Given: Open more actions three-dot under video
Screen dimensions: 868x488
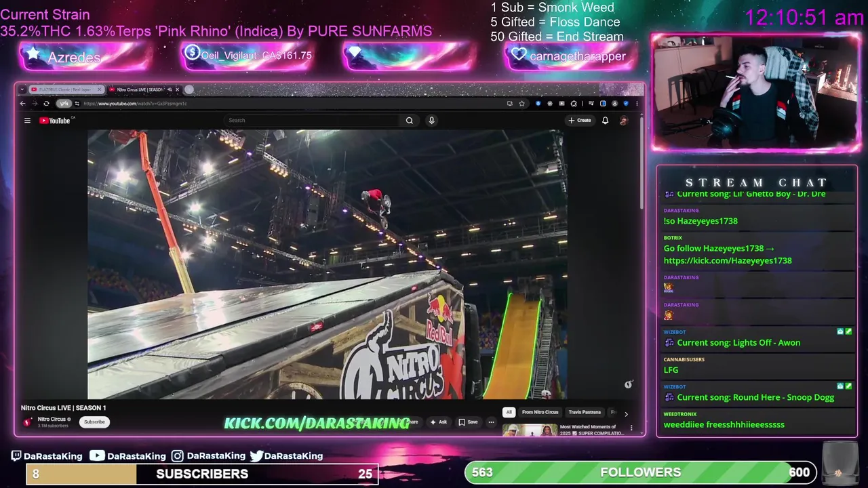Looking at the screenshot, I should click(491, 422).
